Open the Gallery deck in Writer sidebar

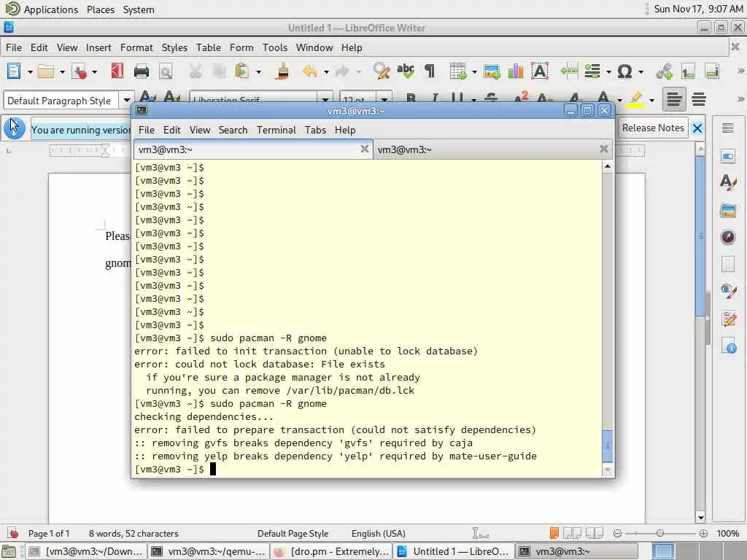[x=728, y=210]
